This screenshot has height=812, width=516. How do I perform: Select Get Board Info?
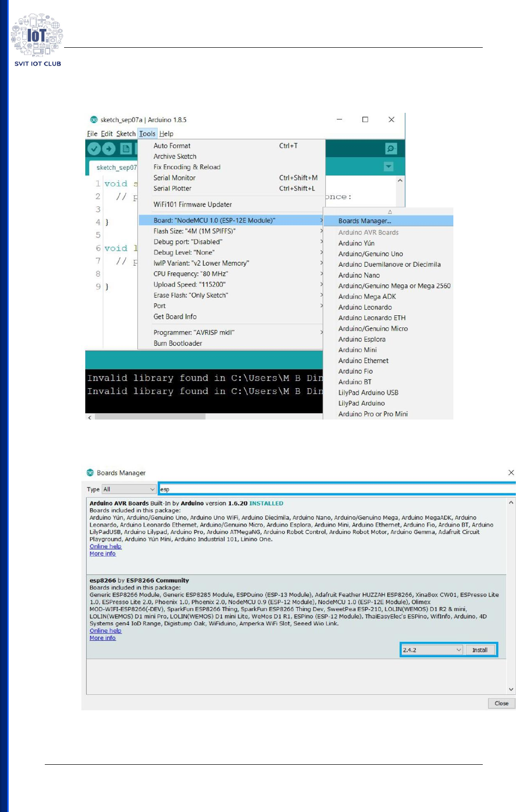(x=231, y=316)
